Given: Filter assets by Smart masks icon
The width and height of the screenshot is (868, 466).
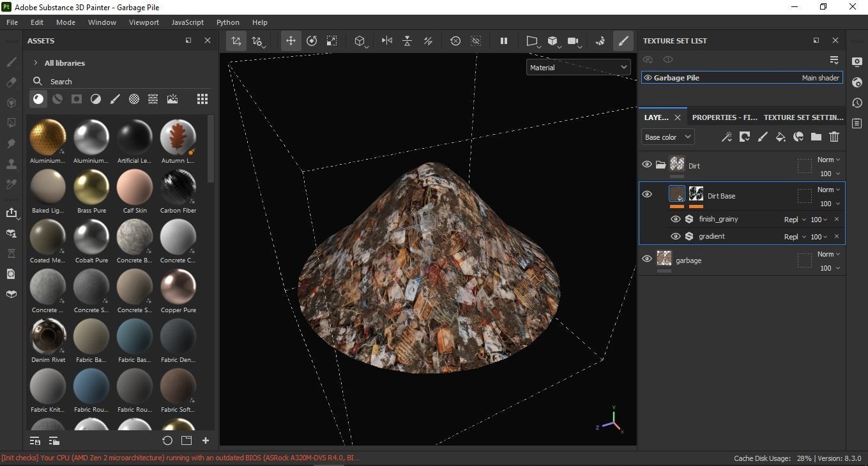Looking at the screenshot, I should tap(77, 99).
